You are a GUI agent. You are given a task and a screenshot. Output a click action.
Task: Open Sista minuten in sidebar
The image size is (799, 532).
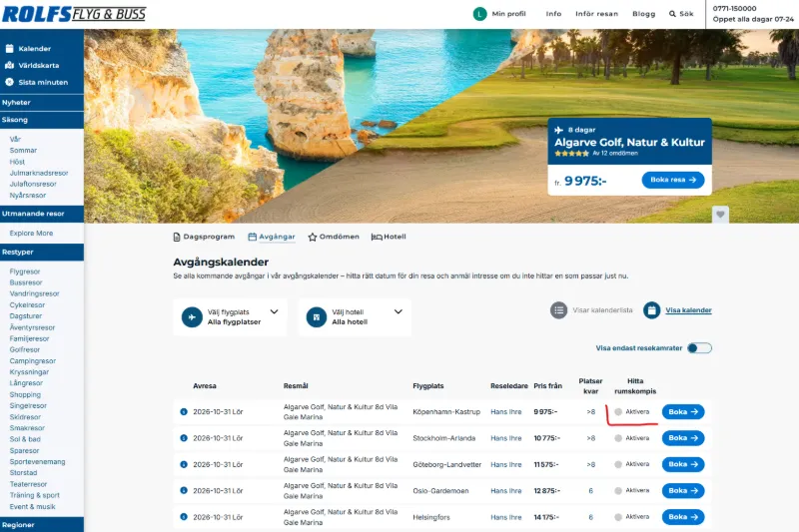coord(43,82)
